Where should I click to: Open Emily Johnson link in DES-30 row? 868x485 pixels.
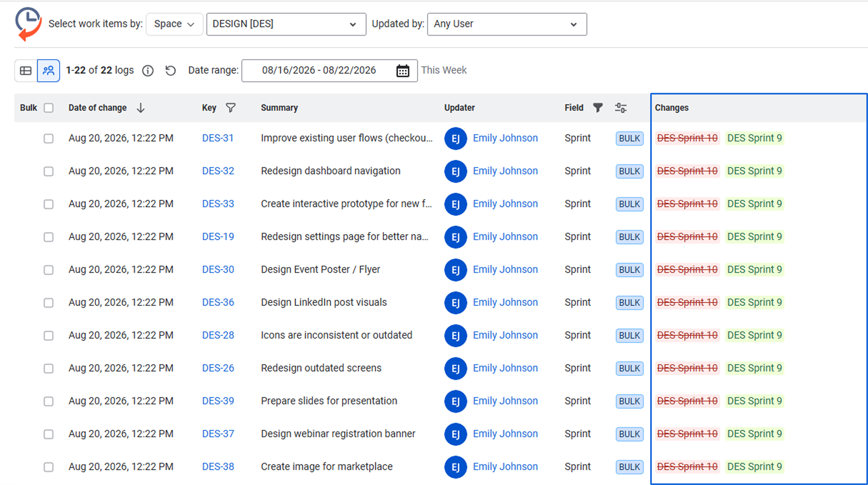click(505, 270)
